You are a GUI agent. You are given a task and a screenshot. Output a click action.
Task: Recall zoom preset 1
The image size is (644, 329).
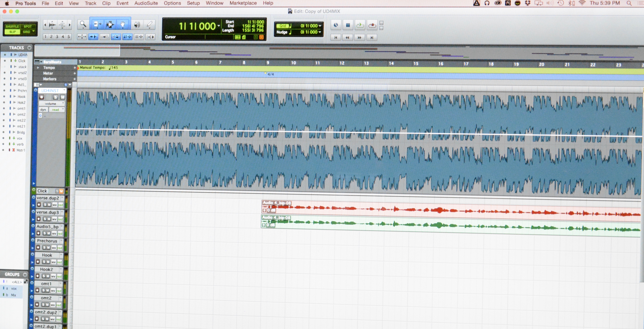45,37
